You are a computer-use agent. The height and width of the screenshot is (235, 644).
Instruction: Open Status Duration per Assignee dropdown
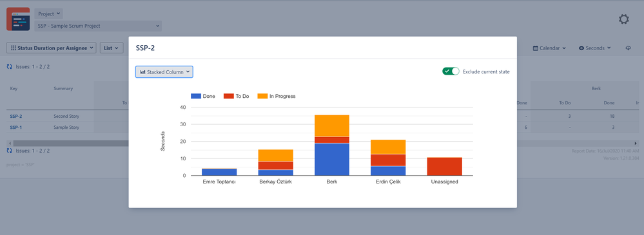point(52,48)
